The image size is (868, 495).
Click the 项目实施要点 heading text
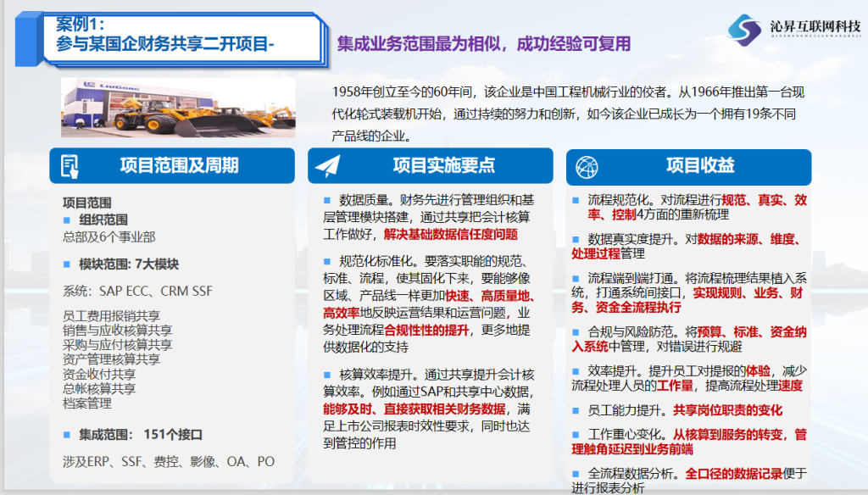pyautogui.click(x=443, y=165)
